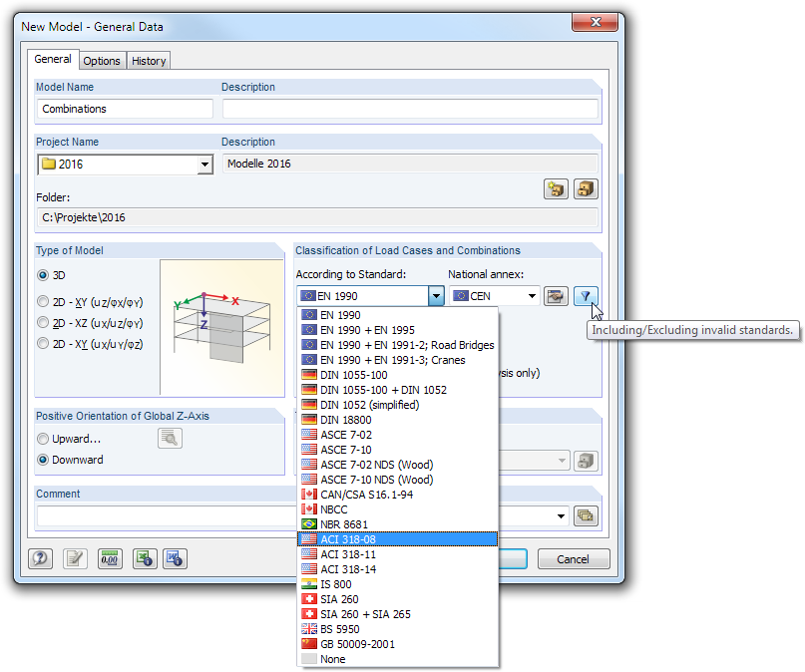Choose Upward orientation of global Z-axis
This screenshot has height=672, width=805.
pyautogui.click(x=42, y=439)
